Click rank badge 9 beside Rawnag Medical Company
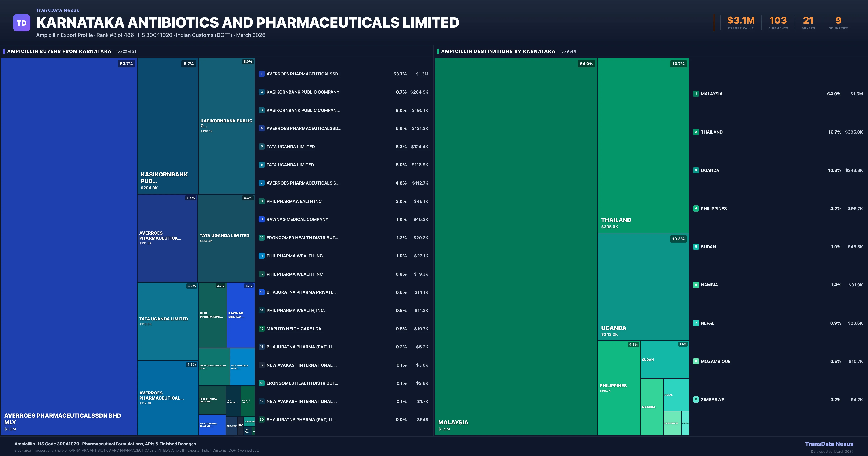 tap(261, 219)
